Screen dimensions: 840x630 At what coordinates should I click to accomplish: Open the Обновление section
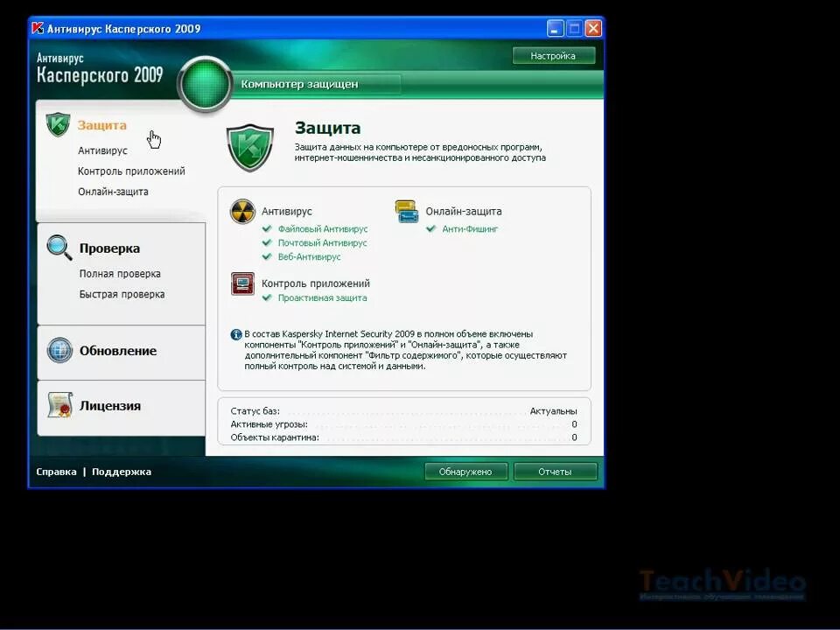point(118,351)
